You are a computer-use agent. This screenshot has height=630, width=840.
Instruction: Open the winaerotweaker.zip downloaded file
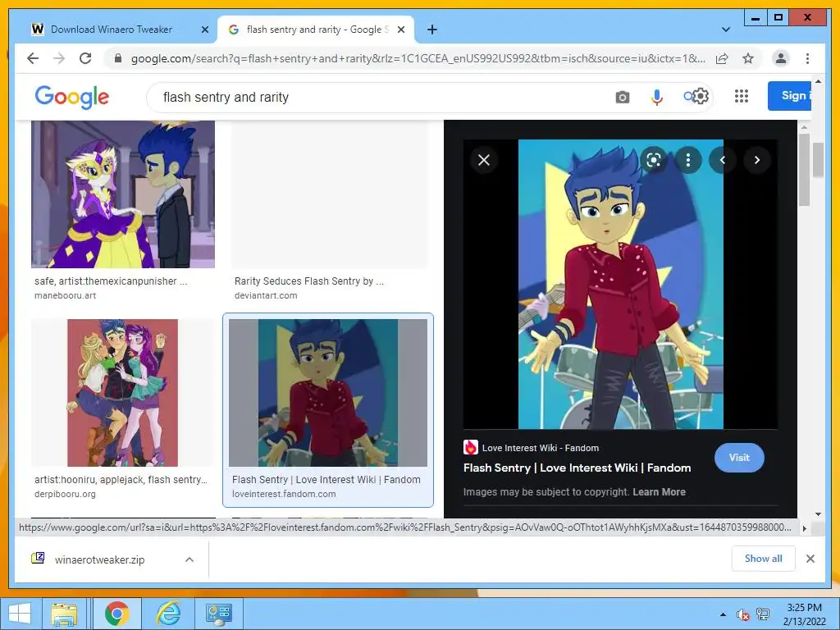[x=99, y=559]
